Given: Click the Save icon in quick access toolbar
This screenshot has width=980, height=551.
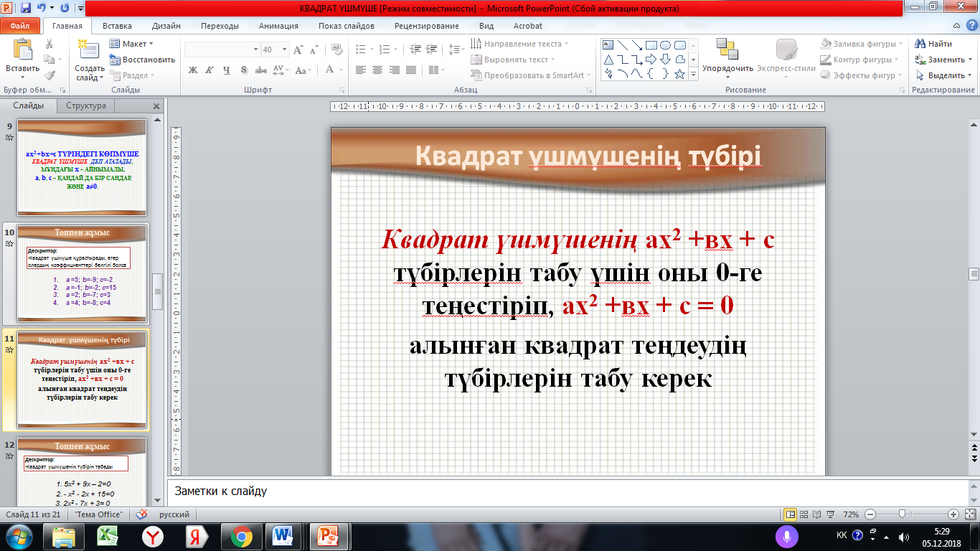Looking at the screenshot, I should point(26,9).
